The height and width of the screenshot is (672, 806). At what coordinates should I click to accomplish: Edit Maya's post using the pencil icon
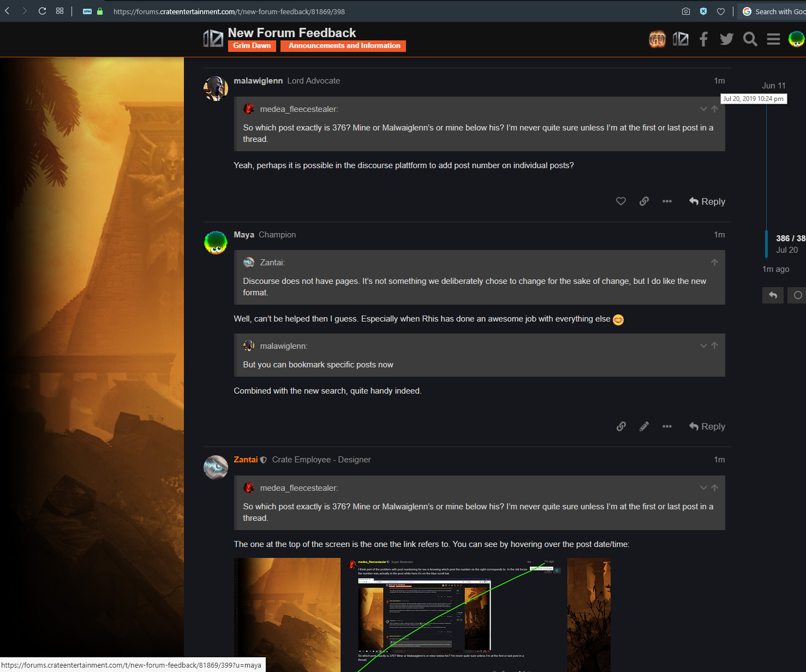click(x=644, y=426)
